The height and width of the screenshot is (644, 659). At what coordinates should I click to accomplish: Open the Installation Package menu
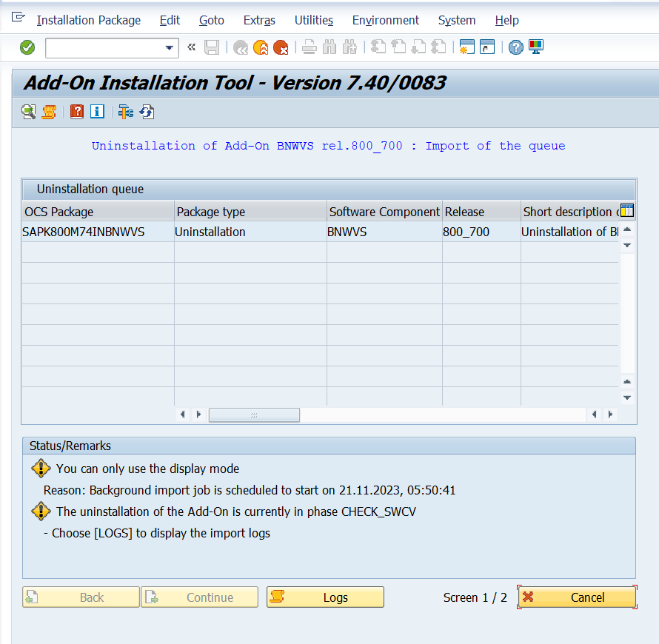pyautogui.click(x=88, y=20)
